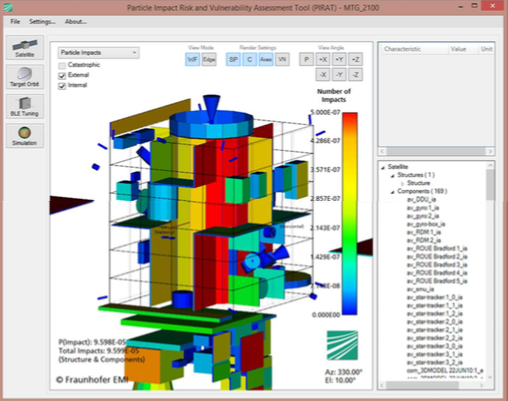The image size is (508, 401).
Task: Select av_star-tracker:3_1_ia component
Action: (434, 354)
